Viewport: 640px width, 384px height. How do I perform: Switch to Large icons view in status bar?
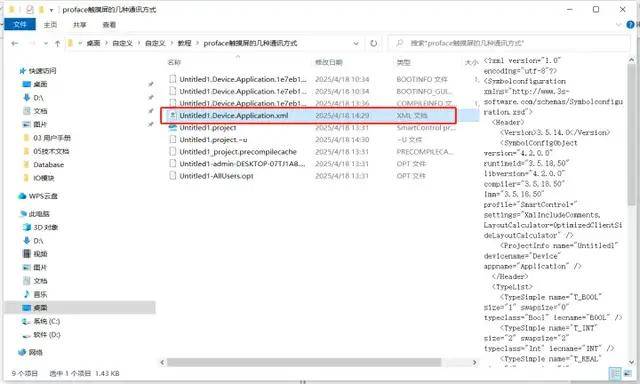(628, 373)
